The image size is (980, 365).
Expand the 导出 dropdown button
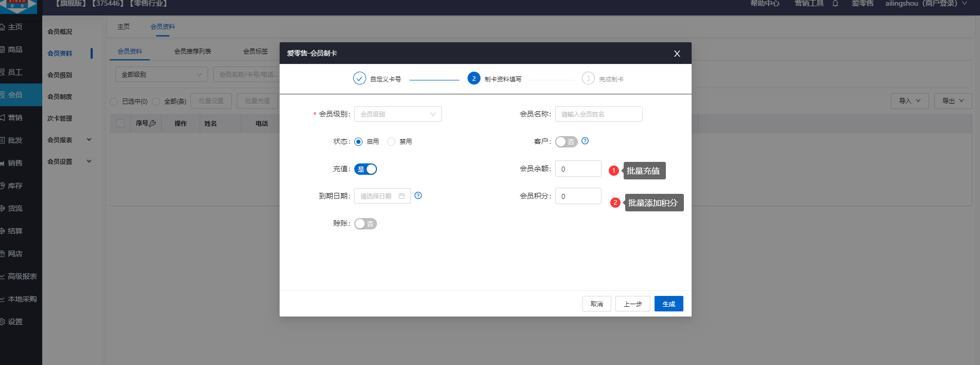(x=953, y=101)
